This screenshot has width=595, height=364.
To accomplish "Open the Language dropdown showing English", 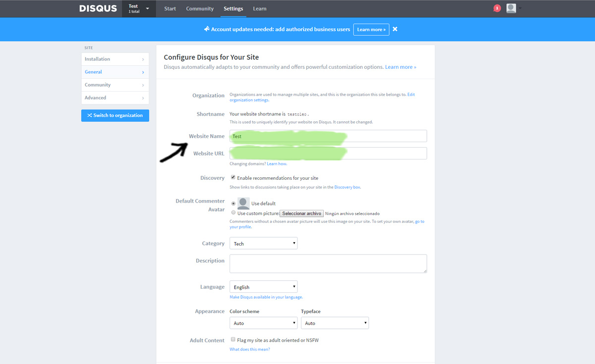I will 263,287.
